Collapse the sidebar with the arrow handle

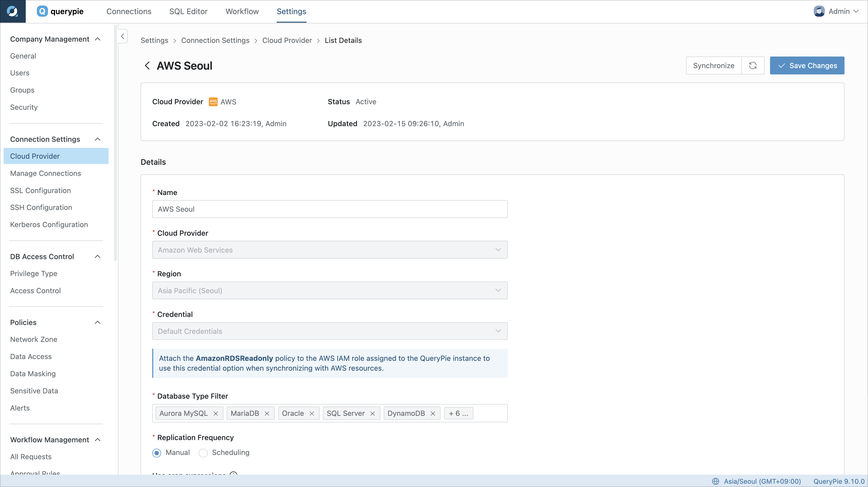click(123, 36)
